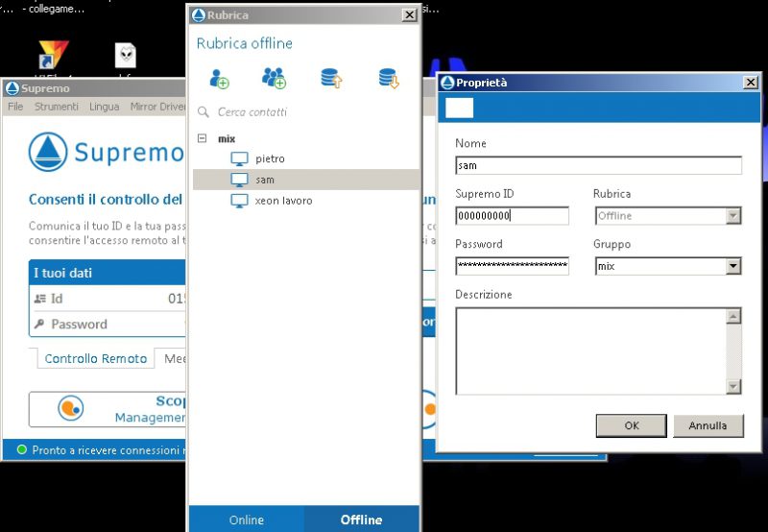This screenshot has height=532, width=768.
Task: Open the desktop shortcut with orange triangle icon
Action: (54, 55)
